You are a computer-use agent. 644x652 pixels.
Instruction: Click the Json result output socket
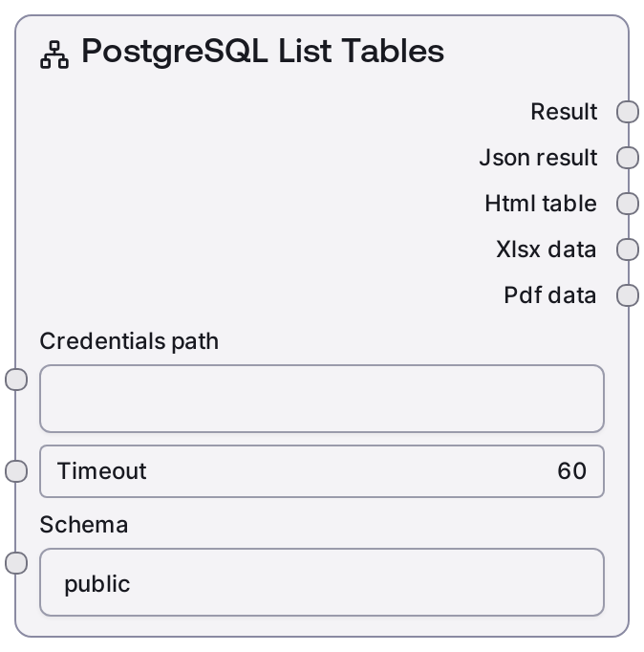(628, 158)
